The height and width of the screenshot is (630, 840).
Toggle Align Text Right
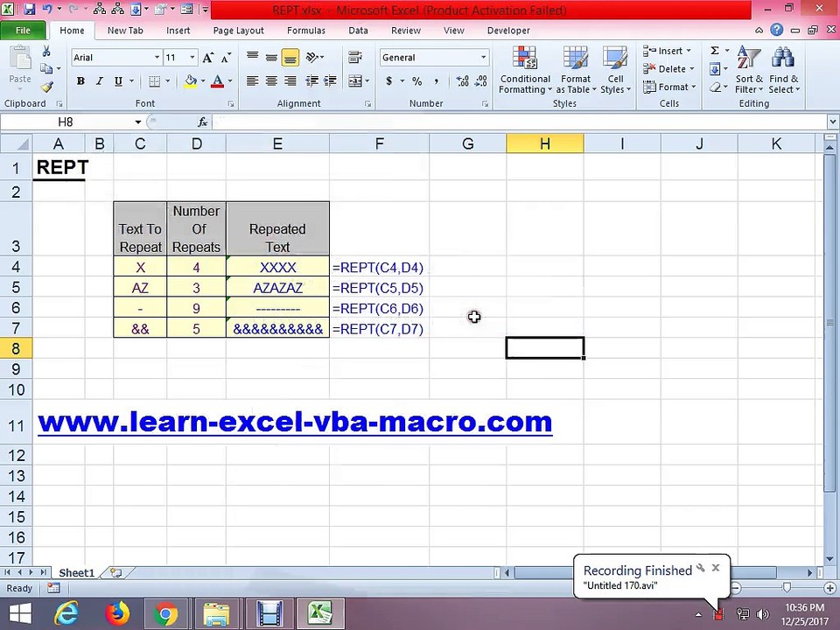pos(290,80)
